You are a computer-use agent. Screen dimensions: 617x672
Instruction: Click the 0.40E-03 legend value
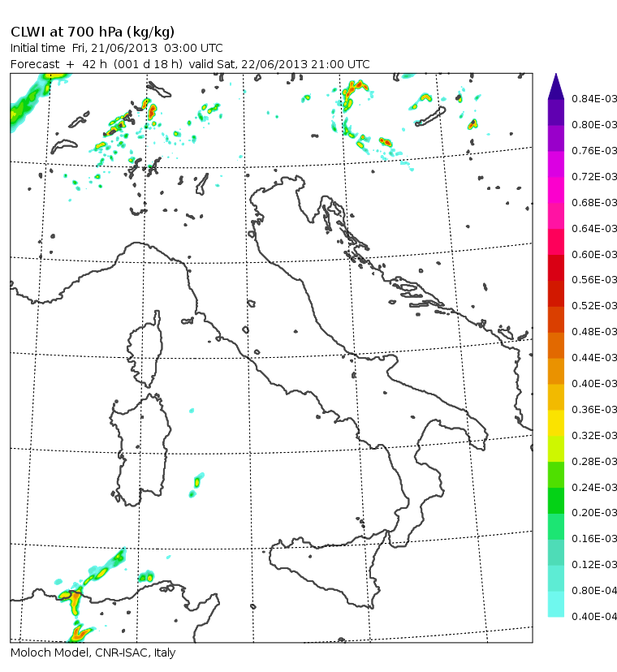[594, 384]
